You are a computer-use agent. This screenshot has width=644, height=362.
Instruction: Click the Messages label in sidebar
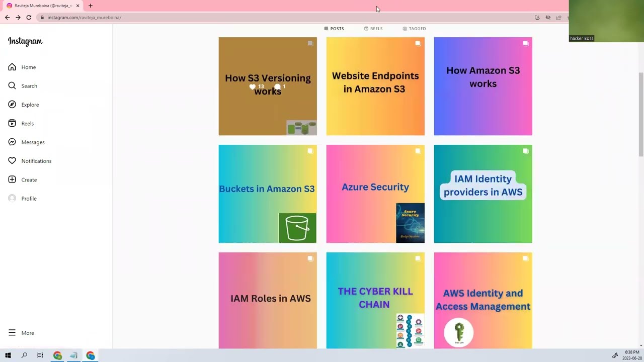pos(33,142)
